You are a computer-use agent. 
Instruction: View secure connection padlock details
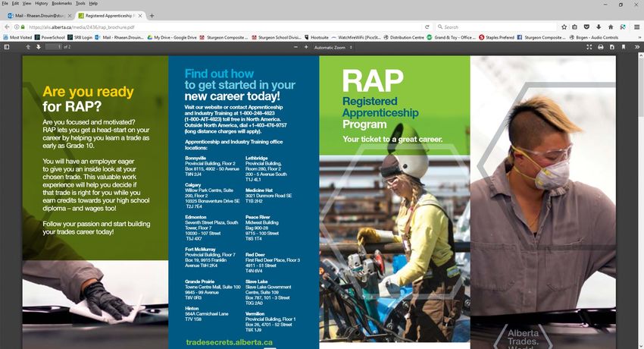23,27
